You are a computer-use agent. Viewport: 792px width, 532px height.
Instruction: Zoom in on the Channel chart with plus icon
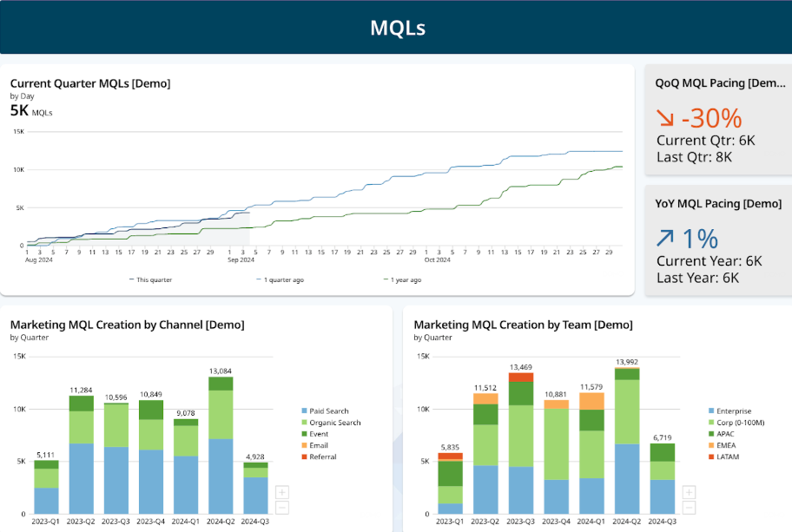point(282,492)
